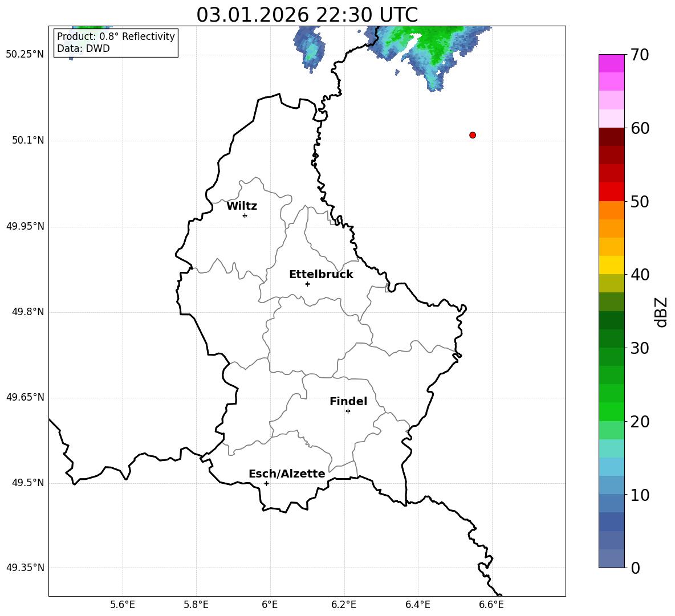This screenshot has width=675, height=616.
Task: Click the 6.6°E longitude label
Action: (x=491, y=605)
